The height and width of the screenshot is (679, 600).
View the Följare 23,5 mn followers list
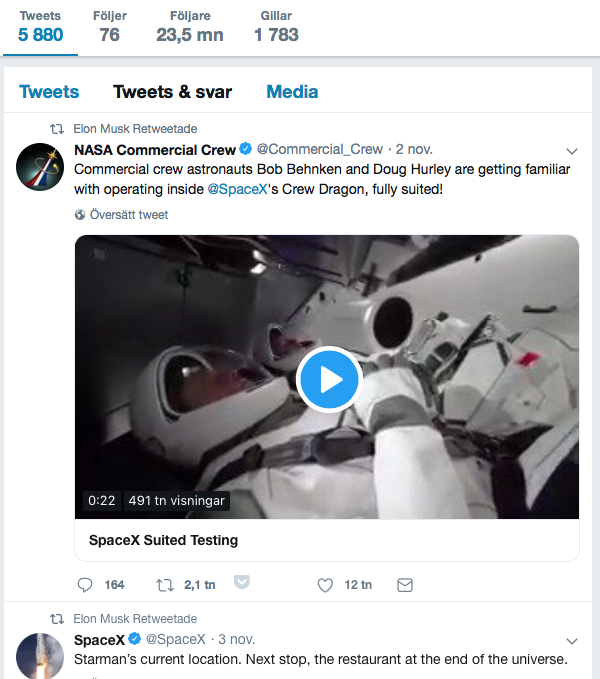pyautogui.click(x=190, y=26)
